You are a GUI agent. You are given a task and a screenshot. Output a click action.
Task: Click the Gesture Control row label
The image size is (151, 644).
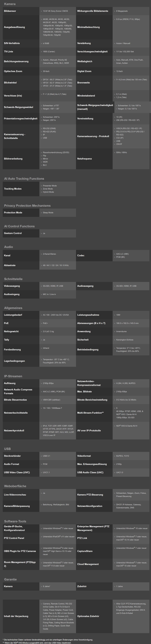(x=13, y=233)
